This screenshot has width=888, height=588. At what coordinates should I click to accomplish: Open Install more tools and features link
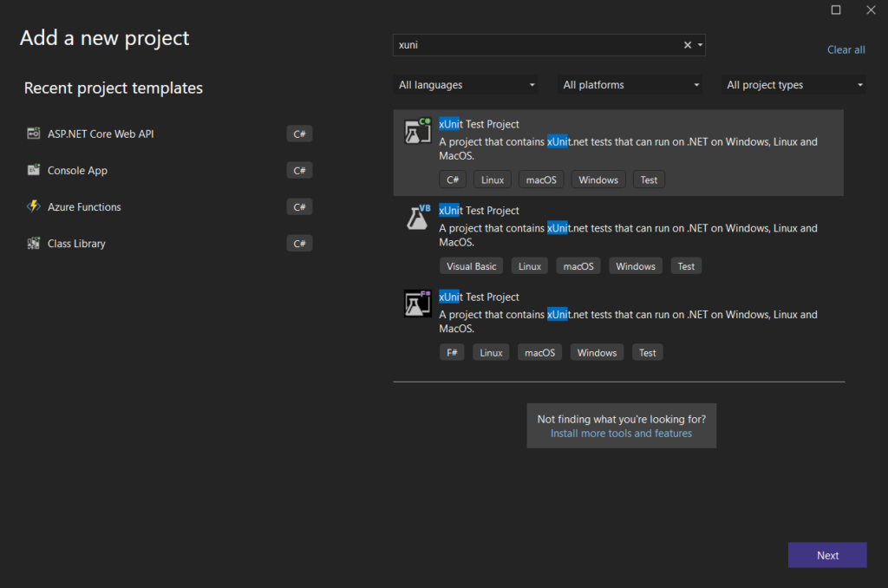pyautogui.click(x=621, y=434)
